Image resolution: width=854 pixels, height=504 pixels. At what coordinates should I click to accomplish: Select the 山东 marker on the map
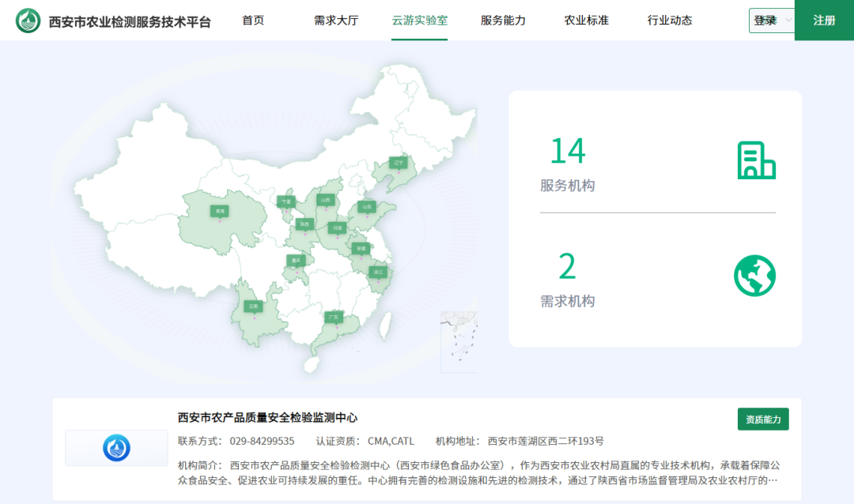pyautogui.click(x=367, y=207)
